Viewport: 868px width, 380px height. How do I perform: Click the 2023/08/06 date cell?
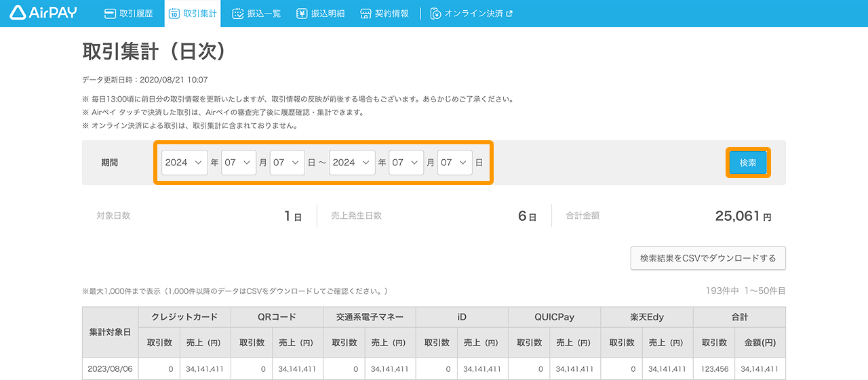(x=111, y=369)
